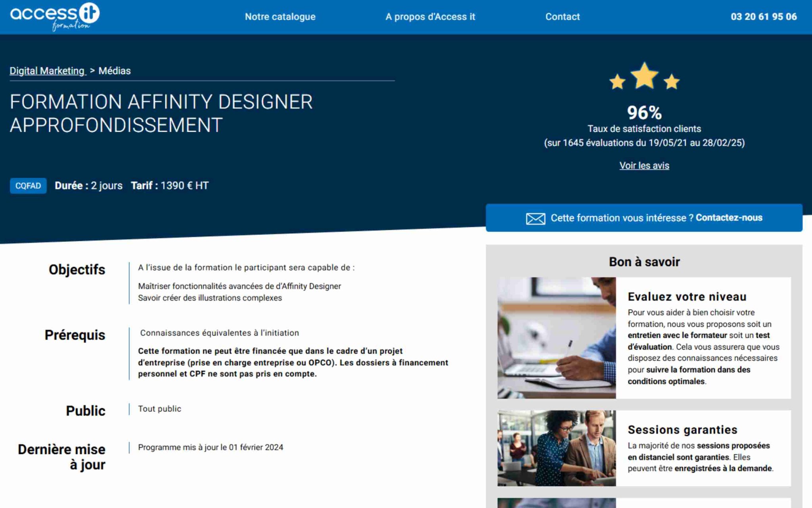
Task: Click the Contactez-nous button
Action: (x=644, y=218)
